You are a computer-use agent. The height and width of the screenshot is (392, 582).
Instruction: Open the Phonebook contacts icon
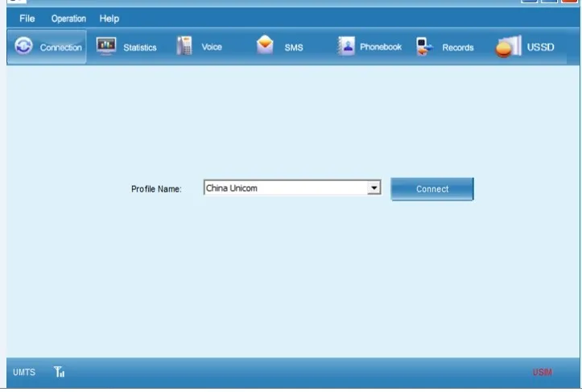click(x=346, y=47)
